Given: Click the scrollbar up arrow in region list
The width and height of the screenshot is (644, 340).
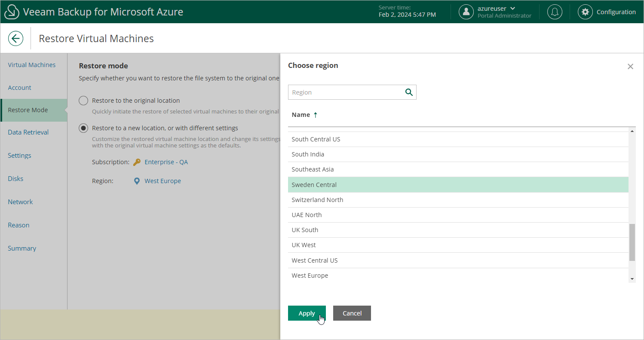Looking at the screenshot, I should (632, 131).
